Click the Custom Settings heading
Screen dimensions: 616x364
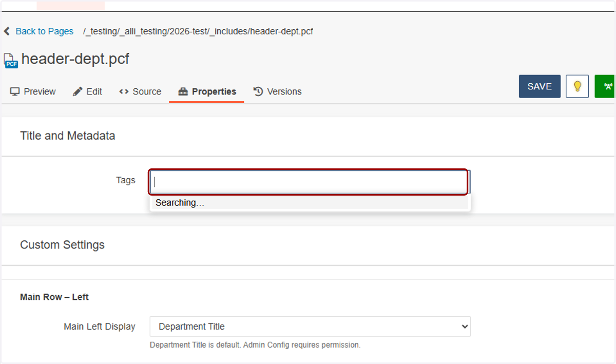(62, 245)
